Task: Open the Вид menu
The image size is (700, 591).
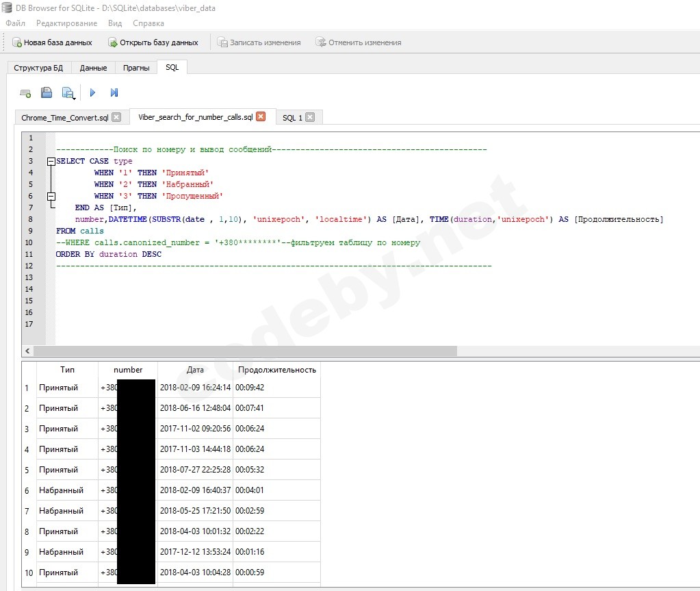Action: (x=115, y=23)
